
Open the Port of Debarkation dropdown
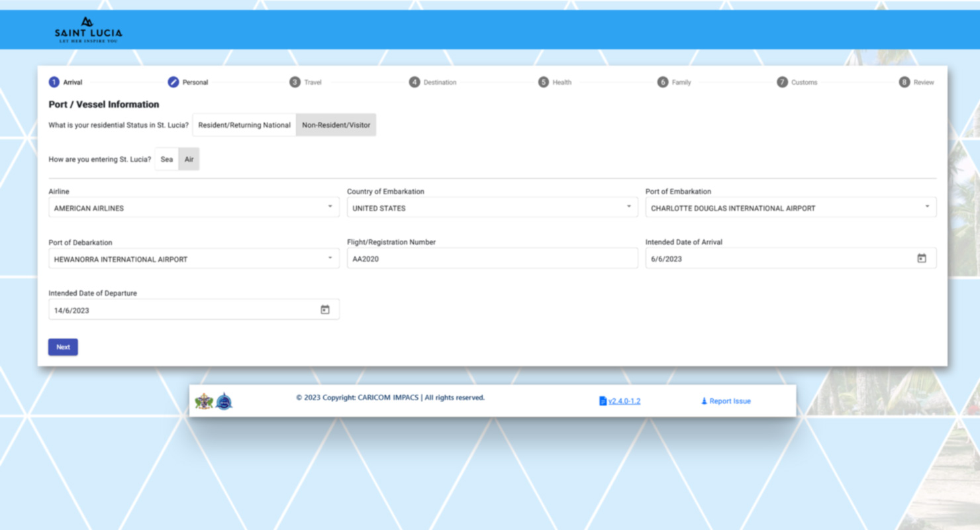pos(193,259)
